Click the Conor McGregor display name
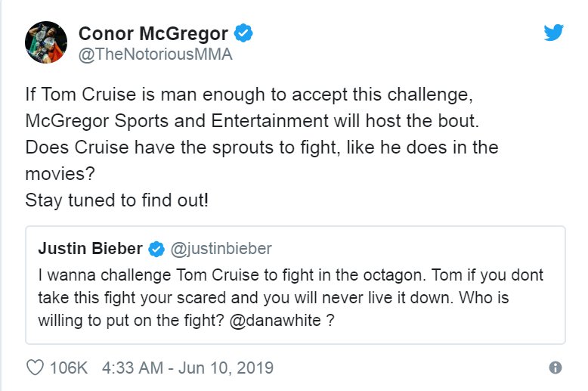The width and height of the screenshot is (588, 391). click(153, 34)
